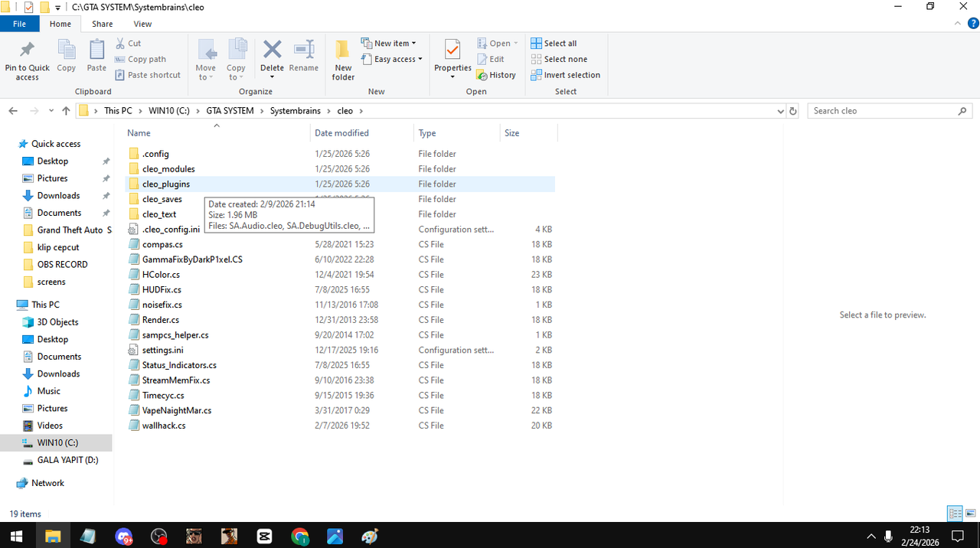
Task: Switch to the Share ribbon tab
Action: 103,24
